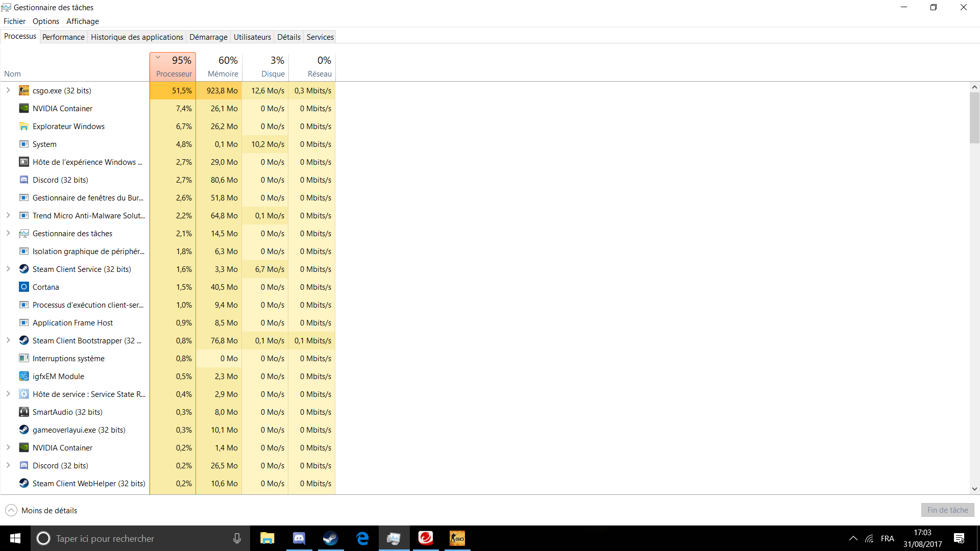Click the Fin de tâche button

947,510
